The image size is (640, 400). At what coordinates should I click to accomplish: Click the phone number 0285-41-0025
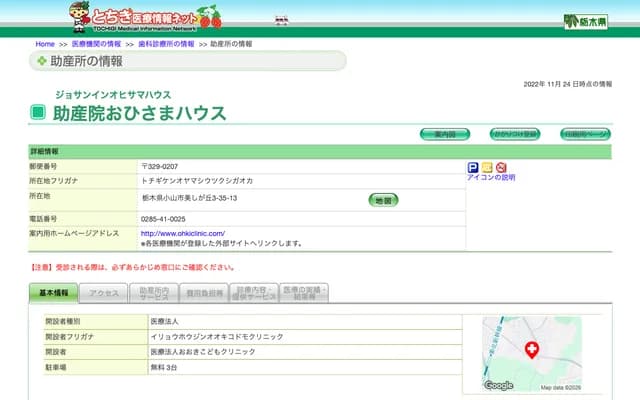coord(163,219)
